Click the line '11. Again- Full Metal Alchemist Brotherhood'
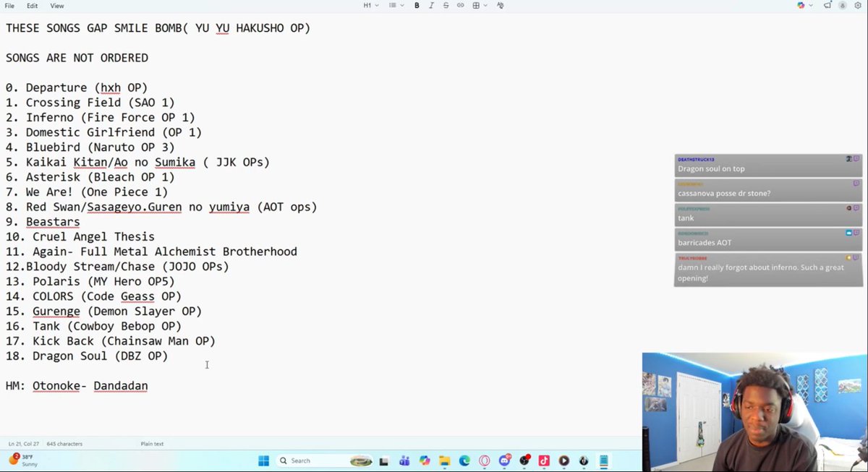This screenshot has height=472, width=868. (x=151, y=252)
